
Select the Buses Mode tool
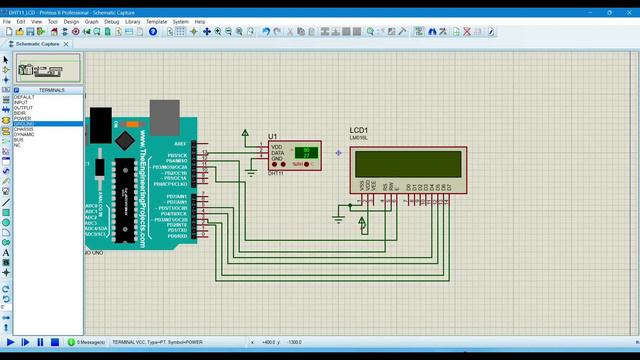coord(6,110)
